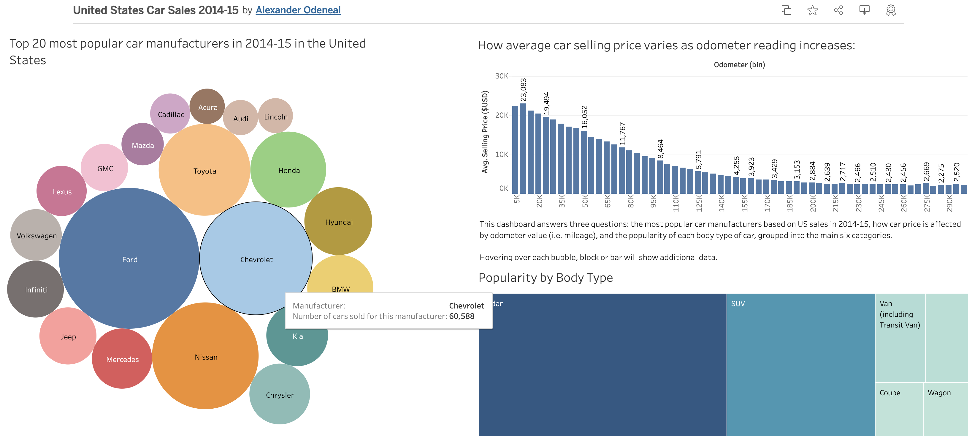This screenshot has width=980, height=444.
Task: Select the Honda bubble
Action: point(289,170)
